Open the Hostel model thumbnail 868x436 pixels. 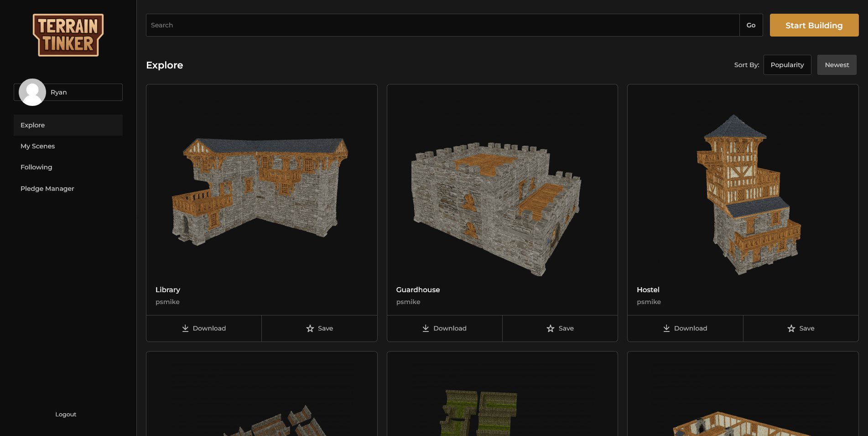coord(743,194)
